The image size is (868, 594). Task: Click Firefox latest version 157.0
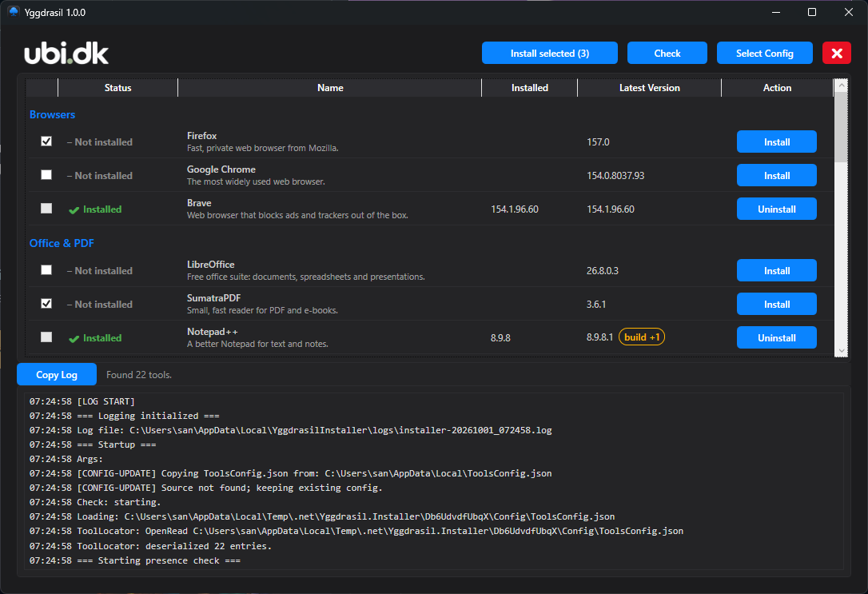pyautogui.click(x=598, y=142)
